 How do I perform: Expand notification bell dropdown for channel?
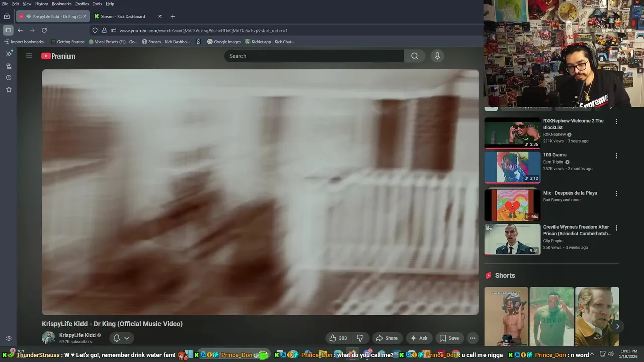coord(122,338)
